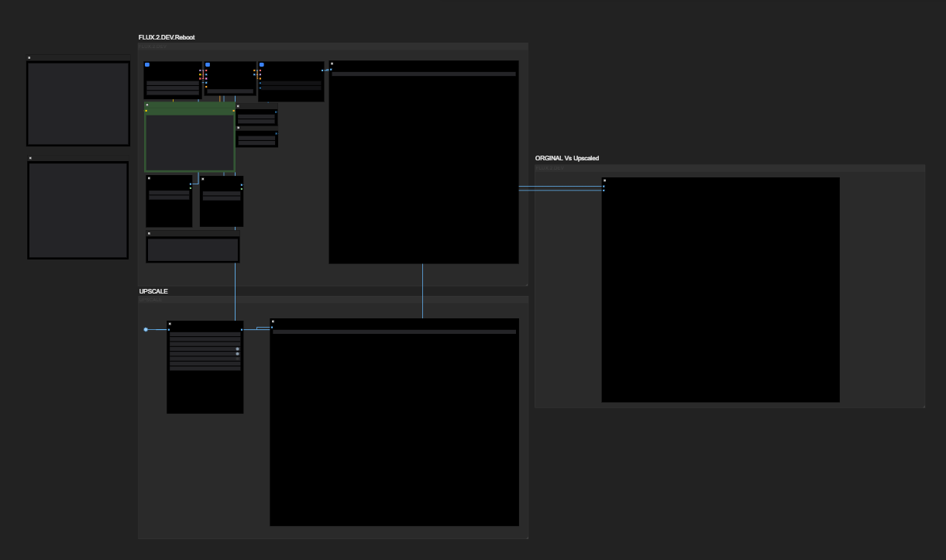Select the FLUX.2.DEV.Reboot group title
Viewport: 946px width, 560px height.
[x=167, y=37]
